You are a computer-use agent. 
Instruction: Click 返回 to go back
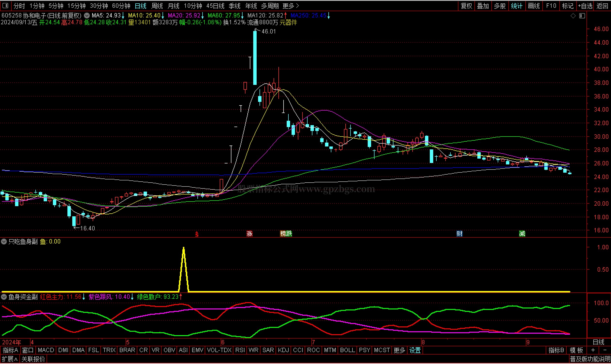[x=602, y=6]
